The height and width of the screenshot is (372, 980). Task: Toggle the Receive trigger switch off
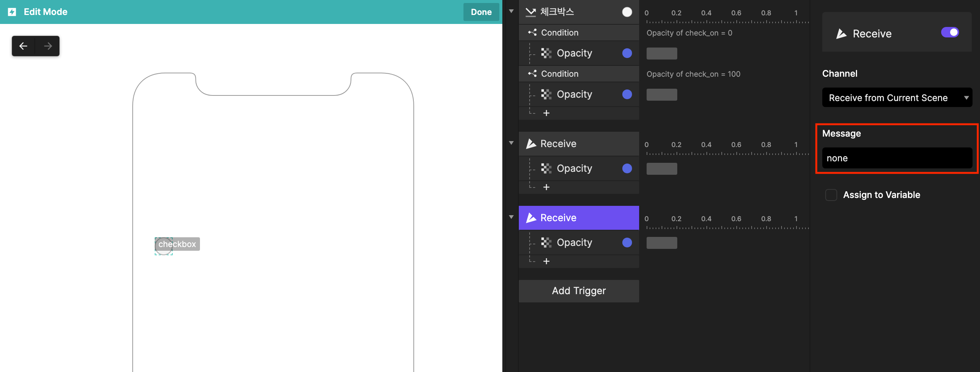[950, 32]
